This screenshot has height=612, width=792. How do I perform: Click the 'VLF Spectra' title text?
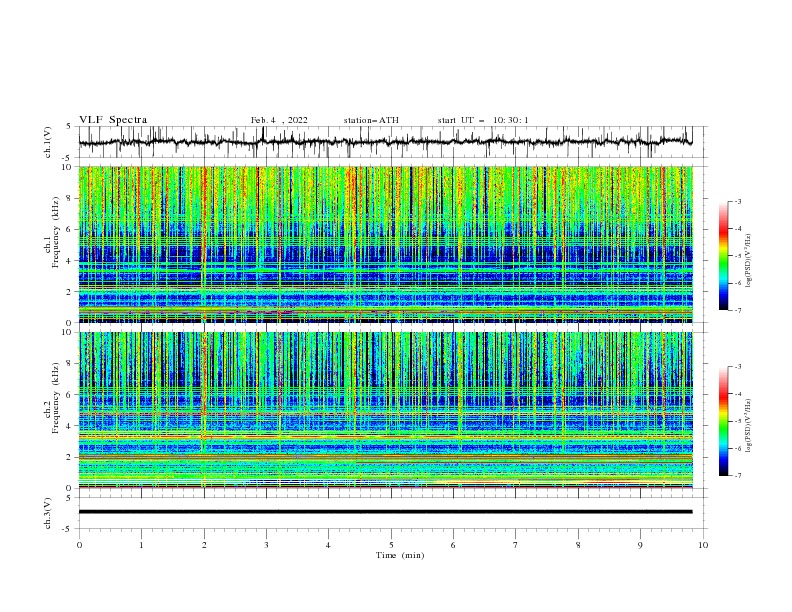(x=113, y=120)
